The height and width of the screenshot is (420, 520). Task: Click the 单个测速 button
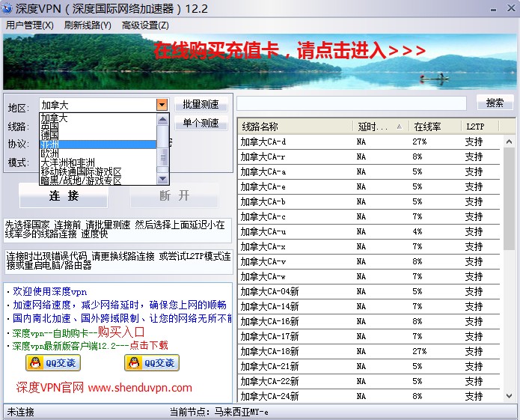[201, 123]
